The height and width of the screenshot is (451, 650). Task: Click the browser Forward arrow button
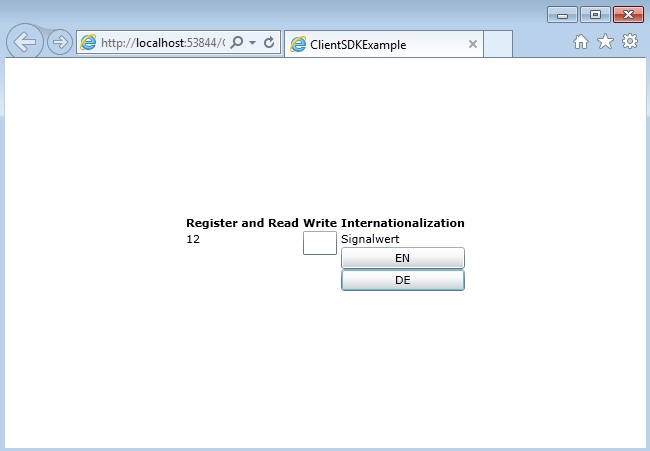[x=60, y=43]
